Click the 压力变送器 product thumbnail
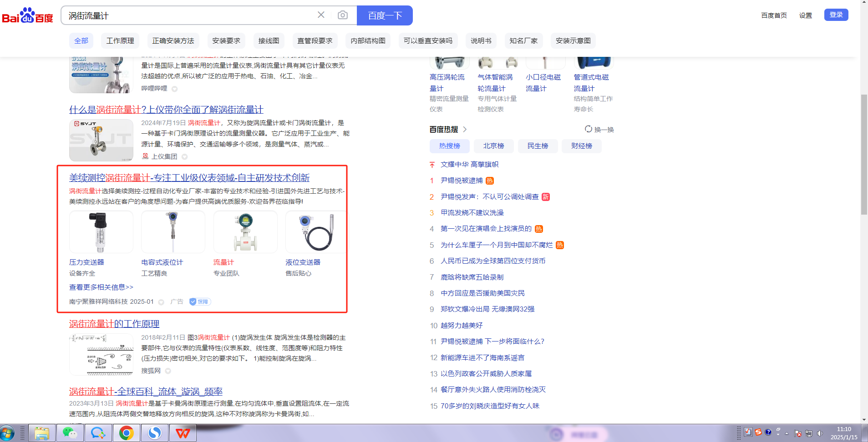 point(101,232)
